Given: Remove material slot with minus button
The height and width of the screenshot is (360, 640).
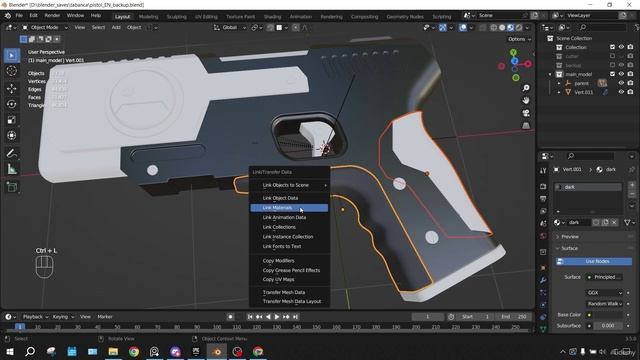Looking at the screenshot, I should [631, 194].
